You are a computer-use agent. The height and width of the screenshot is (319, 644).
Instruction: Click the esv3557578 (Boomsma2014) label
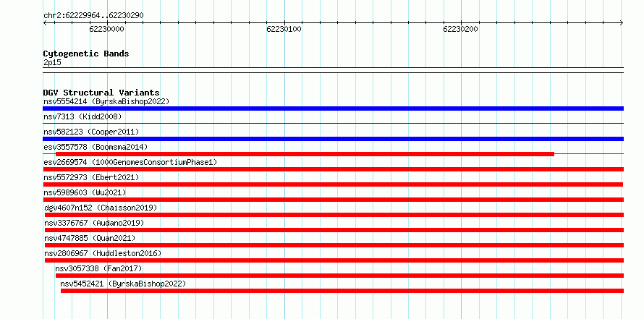click(x=96, y=147)
